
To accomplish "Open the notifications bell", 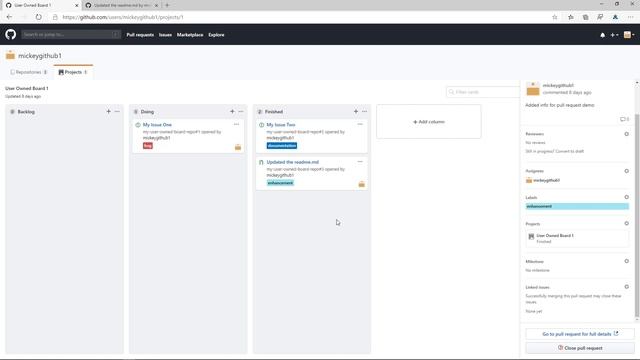I will 602,35.
